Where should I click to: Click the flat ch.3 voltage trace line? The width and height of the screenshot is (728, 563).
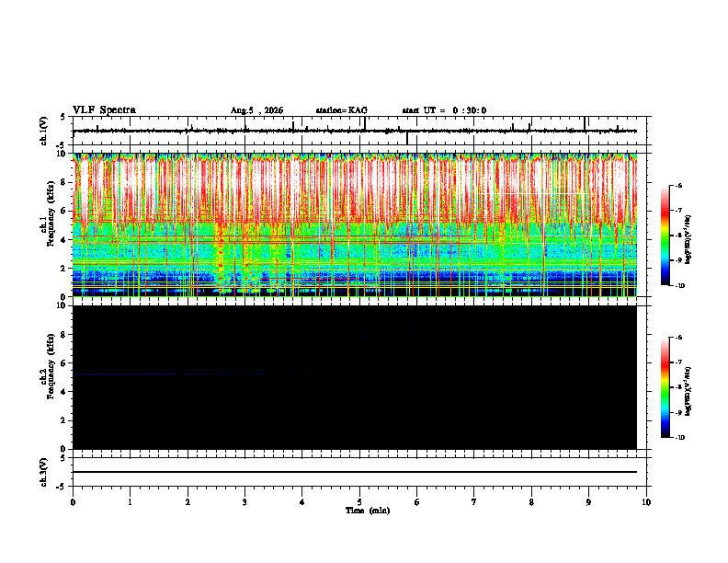[355, 472]
